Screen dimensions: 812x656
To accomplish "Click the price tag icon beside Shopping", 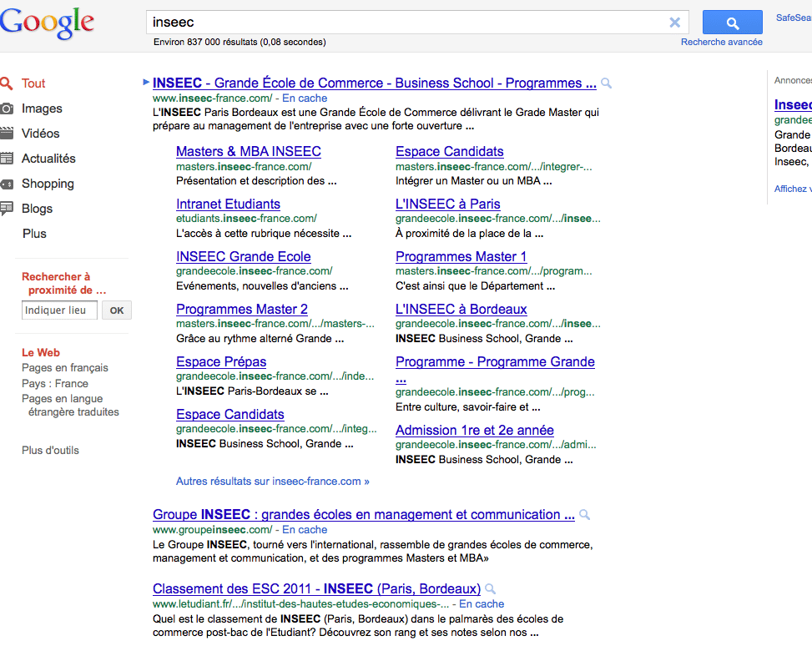I will [7, 184].
